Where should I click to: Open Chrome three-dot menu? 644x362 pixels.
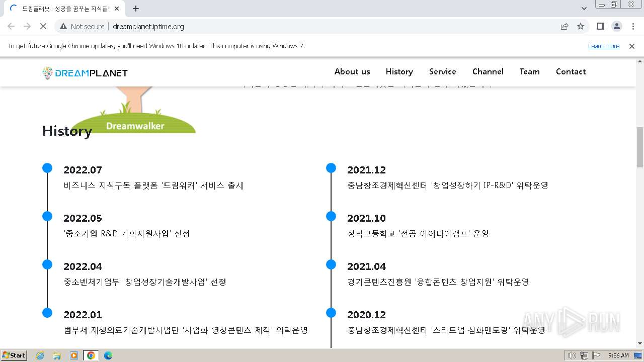[633, 26]
